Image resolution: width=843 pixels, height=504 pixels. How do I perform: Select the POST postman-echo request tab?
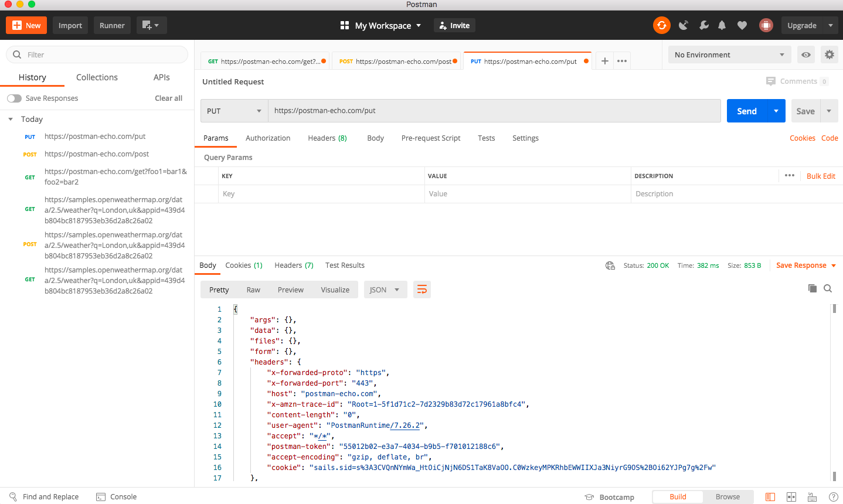pos(397,61)
